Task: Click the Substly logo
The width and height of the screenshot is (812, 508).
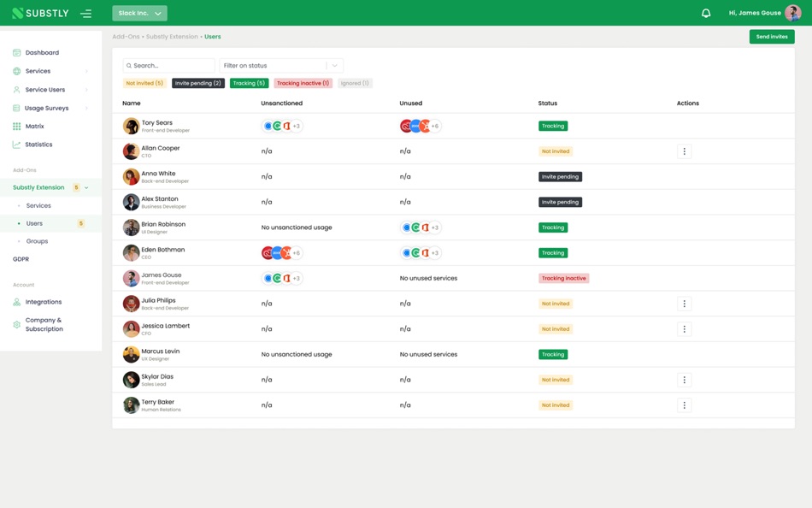Action: point(40,13)
